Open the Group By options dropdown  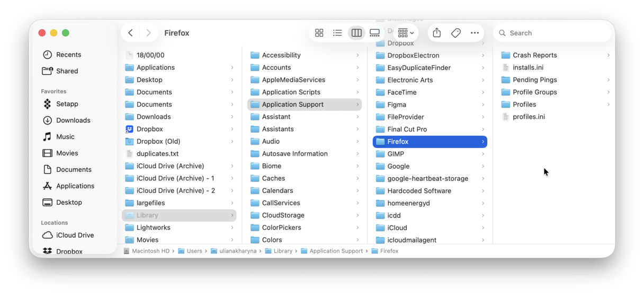[x=406, y=33]
